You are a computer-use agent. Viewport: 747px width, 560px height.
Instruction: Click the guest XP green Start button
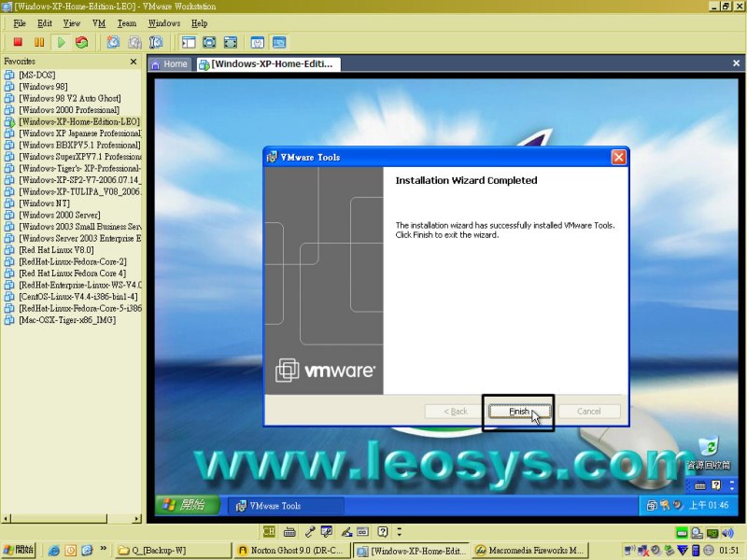[187, 505]
